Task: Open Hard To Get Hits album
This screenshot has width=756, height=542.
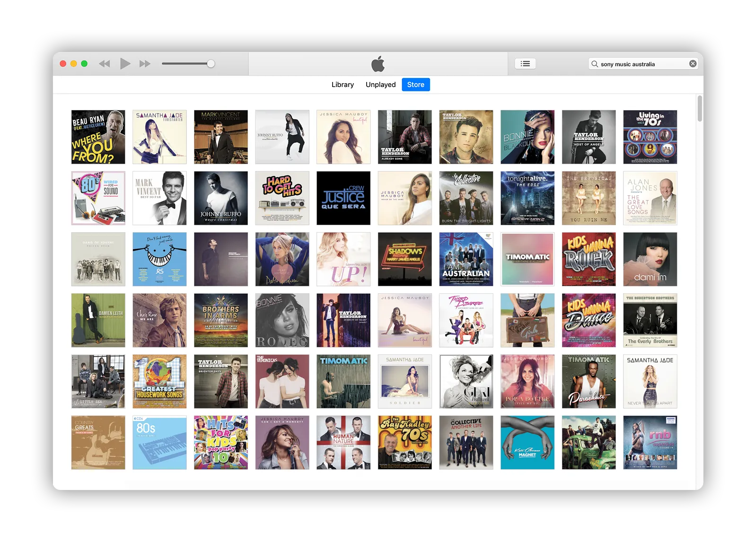Action: tap(282, 198)
